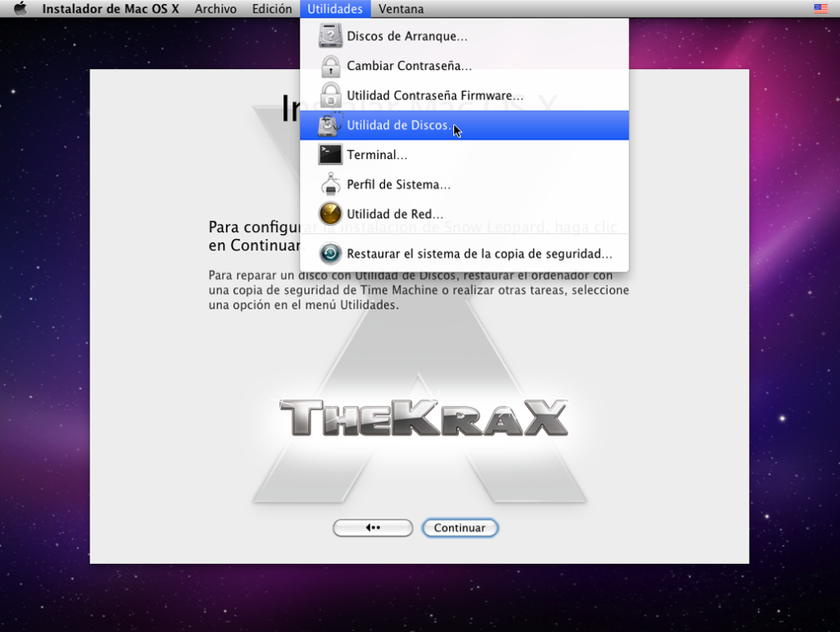Select Restaurar el sistema de la copia de seguridad…
840x632 pixels.
click(x=464, y=254)
